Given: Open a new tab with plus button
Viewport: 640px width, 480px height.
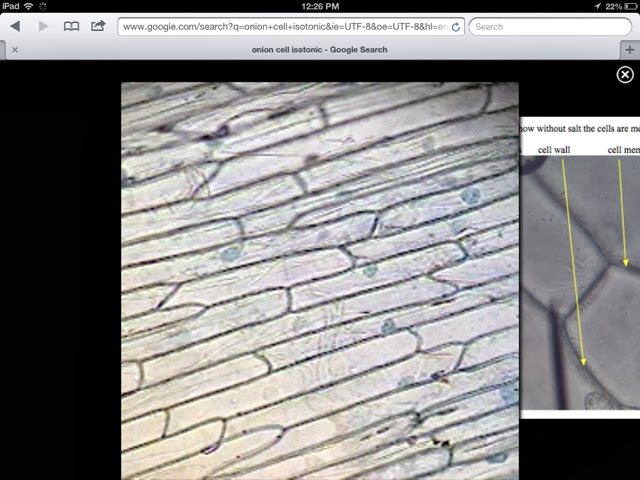Looking at the screenshot, I should (630, 50).
